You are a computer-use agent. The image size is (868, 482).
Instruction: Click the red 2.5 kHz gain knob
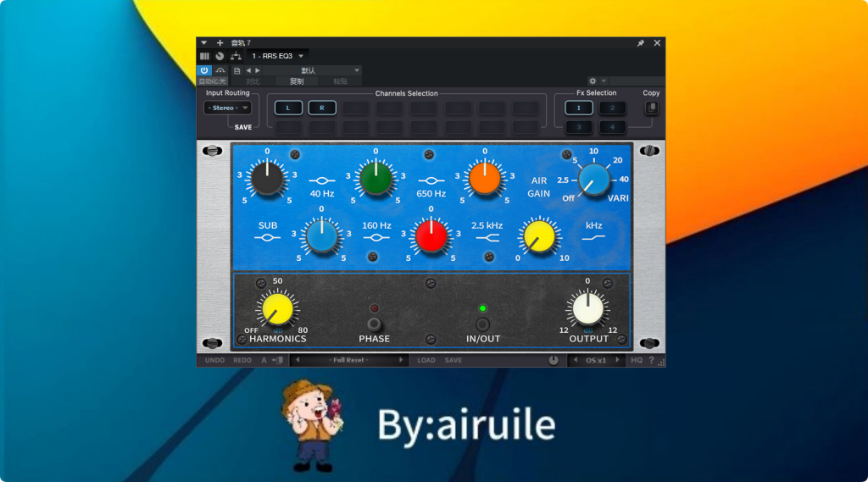pos(431,235)
